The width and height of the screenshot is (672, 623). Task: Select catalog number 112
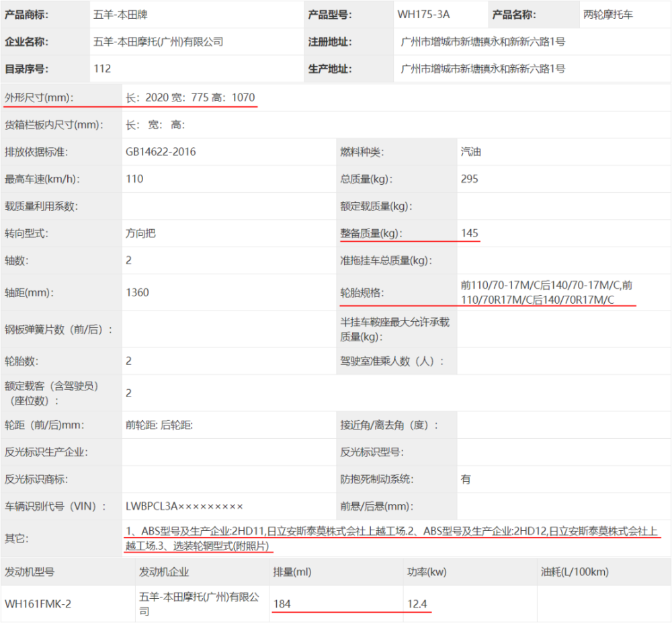point(102,69)
